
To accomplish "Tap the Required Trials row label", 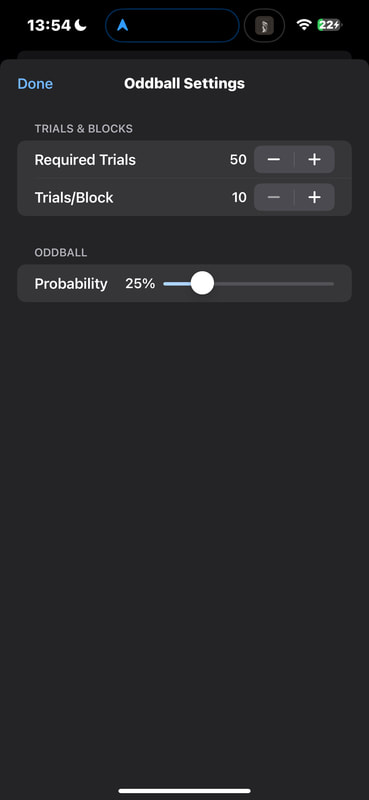I will (x=85, y=160).
